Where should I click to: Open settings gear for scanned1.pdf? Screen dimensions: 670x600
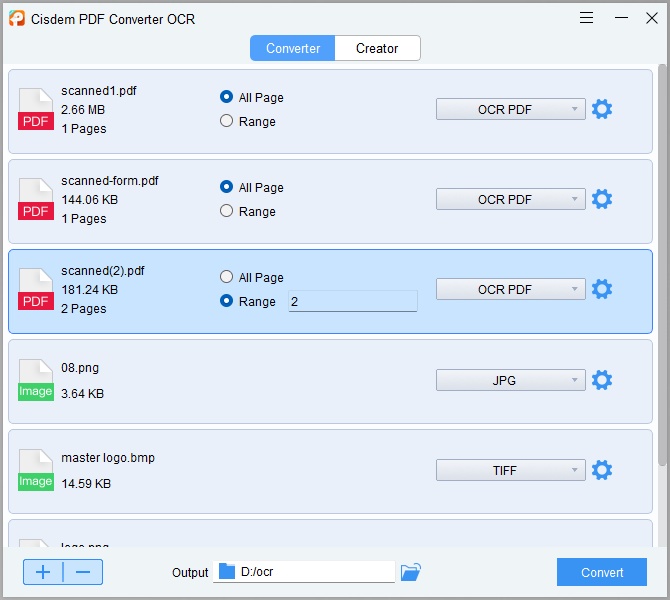(x=602, y=109)
